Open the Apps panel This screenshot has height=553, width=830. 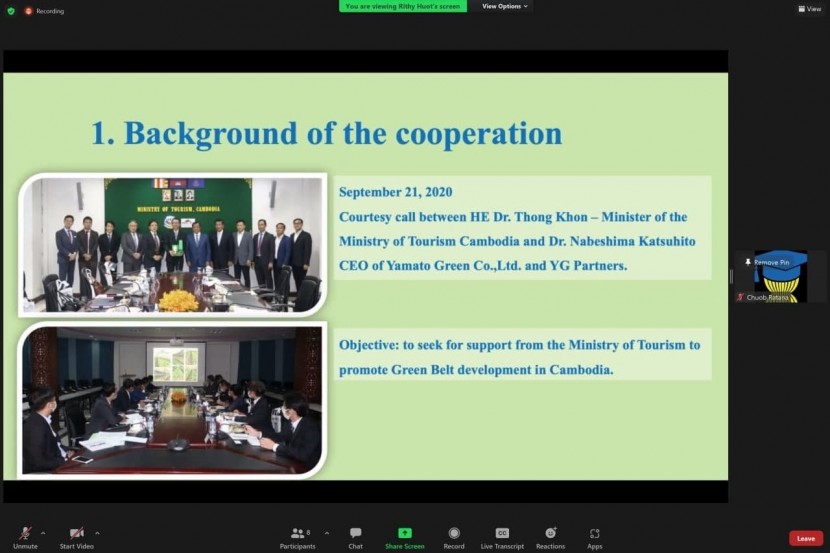click(x=595, y=534)
